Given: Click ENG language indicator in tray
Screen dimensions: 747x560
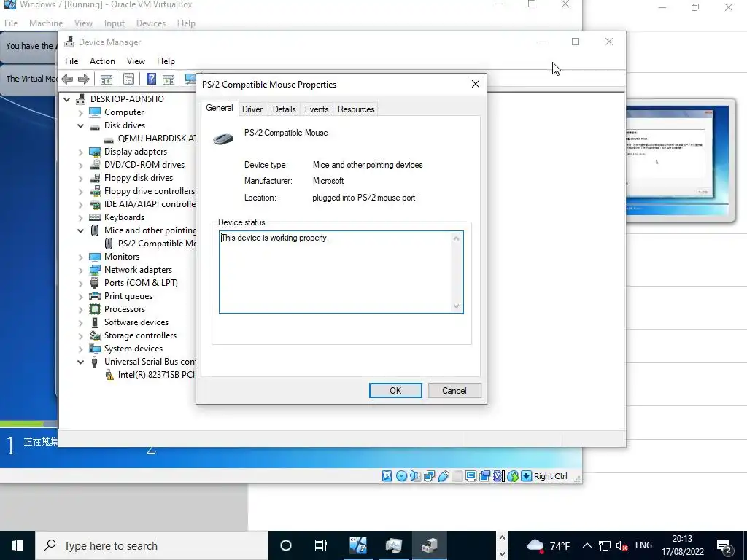Looking at the screenshot, I should click(643, 545).
